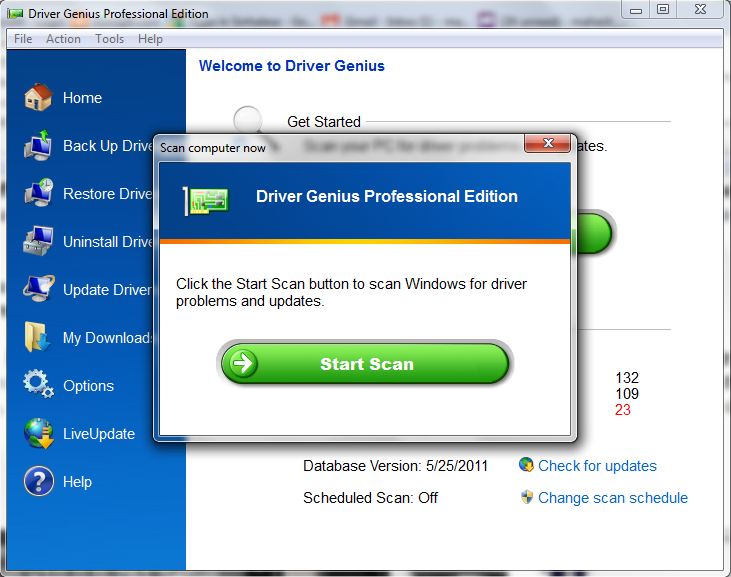Select Options label in sidebar

coord(89,386)
